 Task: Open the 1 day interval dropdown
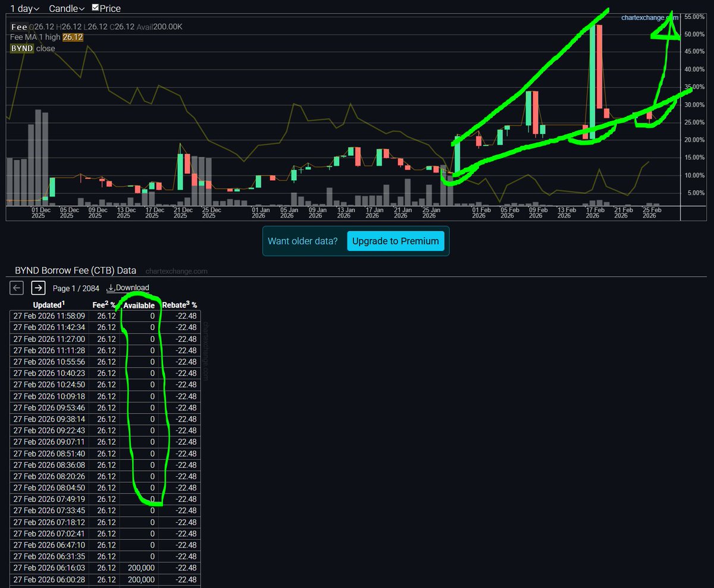[x=25, y=8]
